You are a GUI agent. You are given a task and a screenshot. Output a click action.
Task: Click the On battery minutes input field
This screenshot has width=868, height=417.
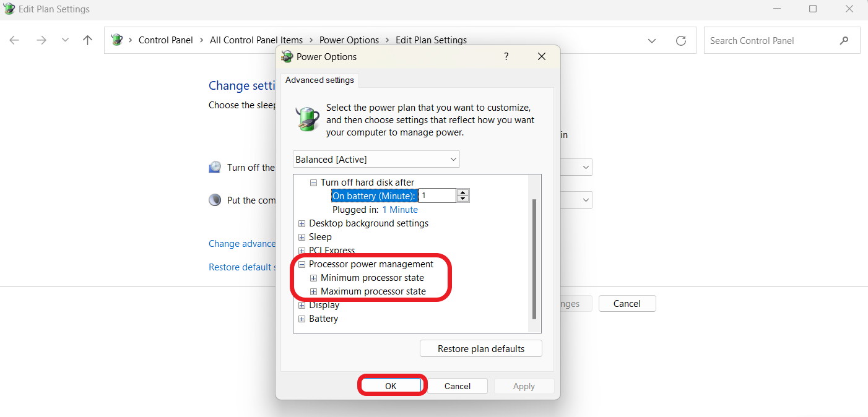click(x=438, y=196)
